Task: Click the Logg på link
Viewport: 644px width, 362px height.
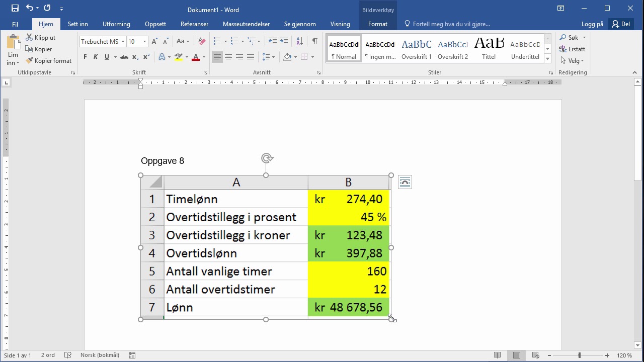Action: click(592, 24)
